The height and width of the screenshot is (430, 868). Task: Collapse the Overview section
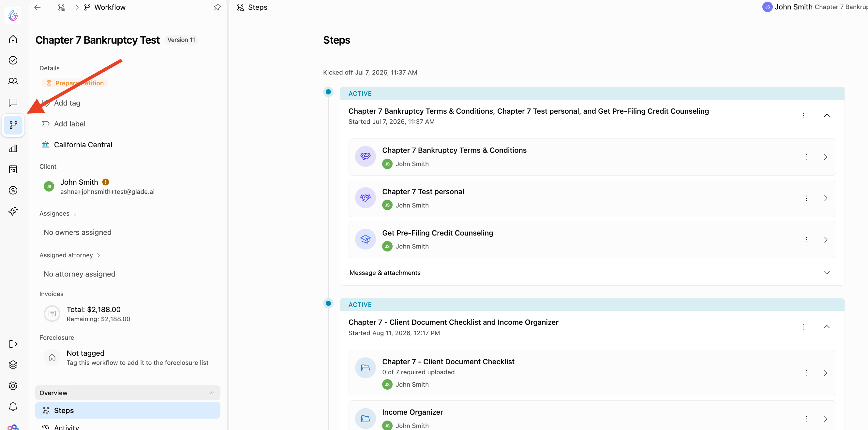click(x=212, y=393)
